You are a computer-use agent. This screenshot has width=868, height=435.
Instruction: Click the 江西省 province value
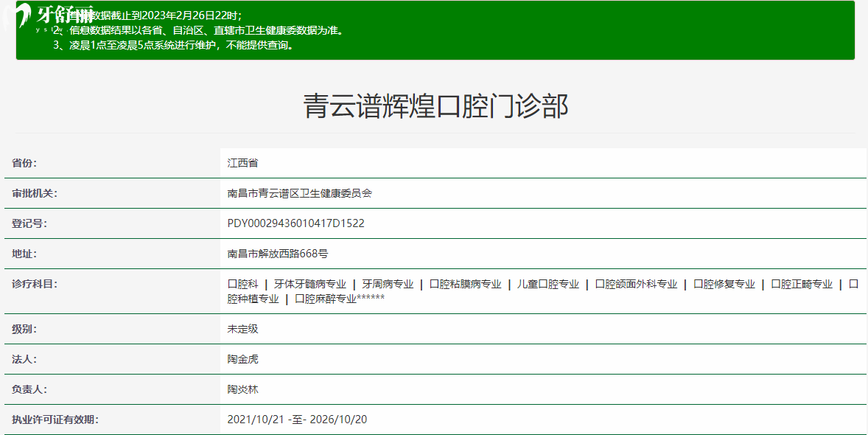[242, 163]
